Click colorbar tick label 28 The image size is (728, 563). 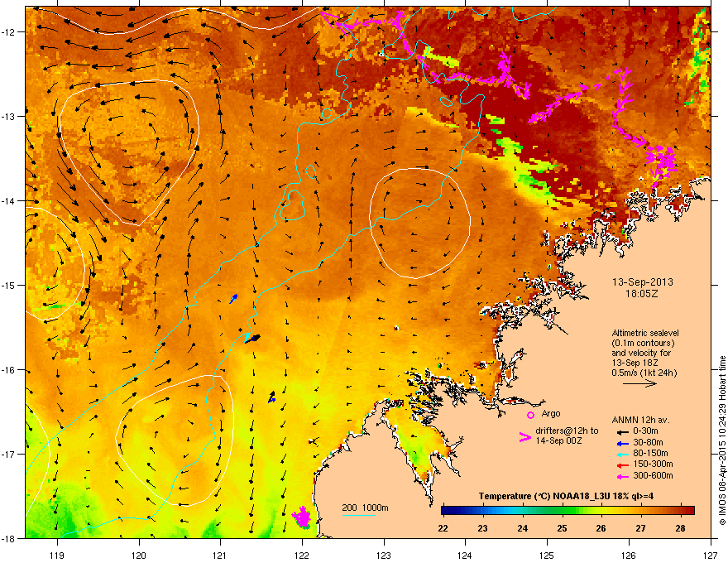(680, 528)
